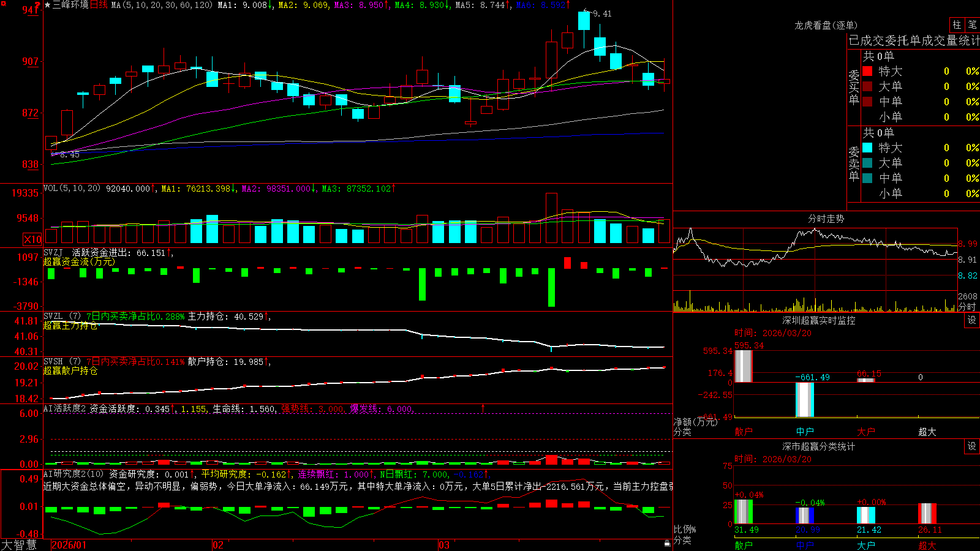Click the cyan 特大 sell-order swatch

(867, 148)
